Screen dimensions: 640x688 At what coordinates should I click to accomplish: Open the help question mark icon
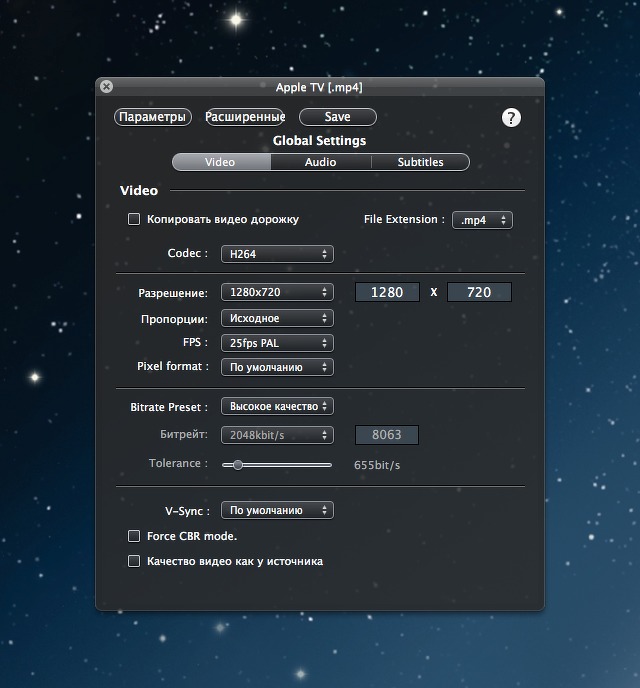(x=511, y=118)
